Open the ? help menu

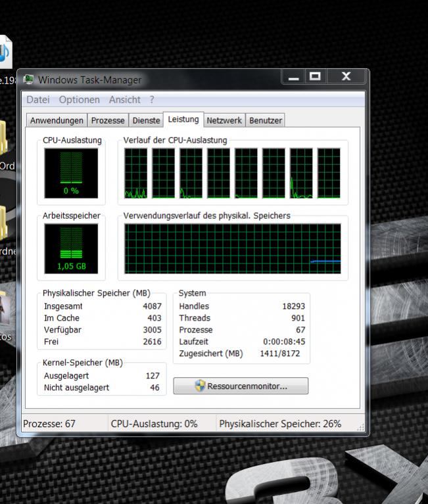point(152,100)
